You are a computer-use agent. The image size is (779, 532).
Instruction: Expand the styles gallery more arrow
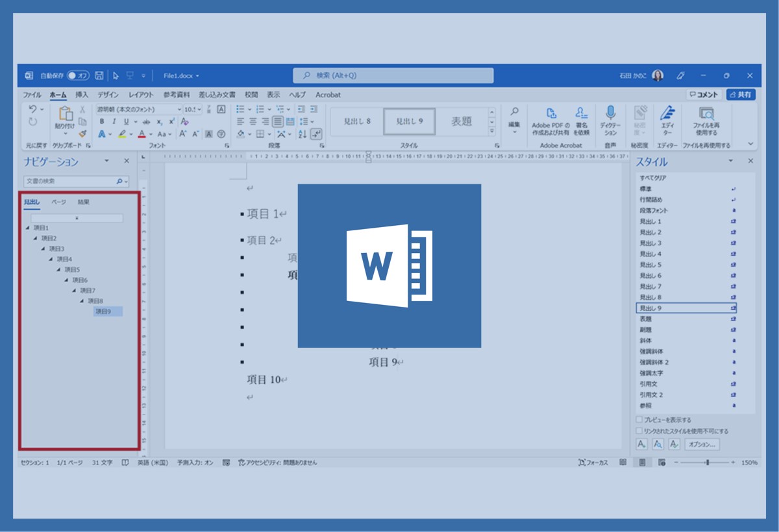[491, 132]
